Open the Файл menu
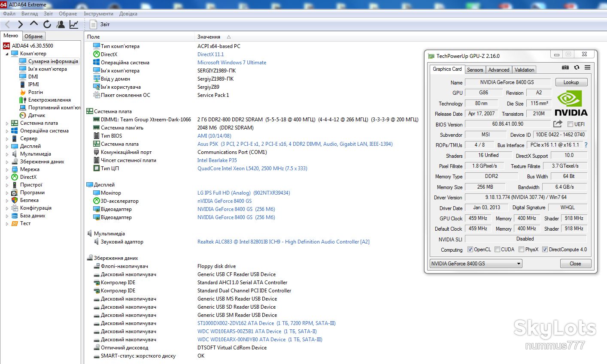The height and width of the screenshot is (364, 607). pos(9,14)
